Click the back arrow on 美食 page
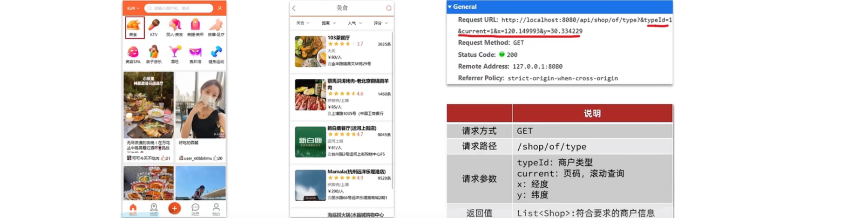The width and height of the screenshot is (868, 218). tap(294, 8)
